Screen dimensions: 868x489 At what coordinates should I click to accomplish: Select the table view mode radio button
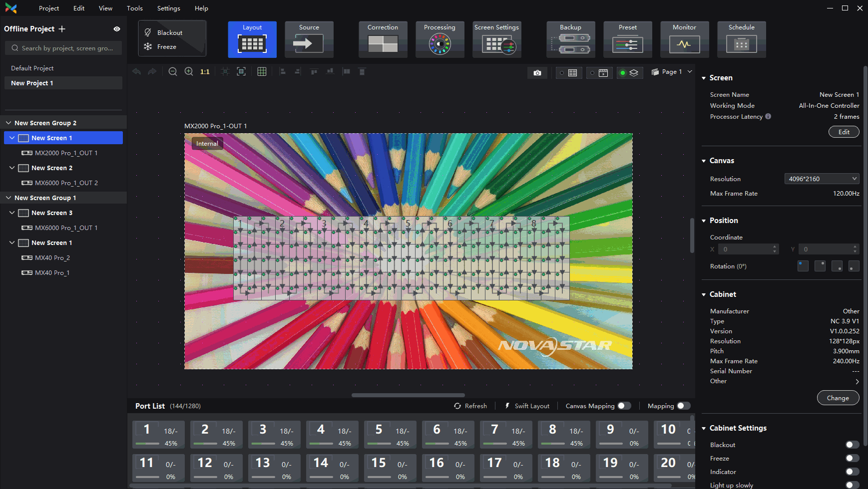[562, 73]
